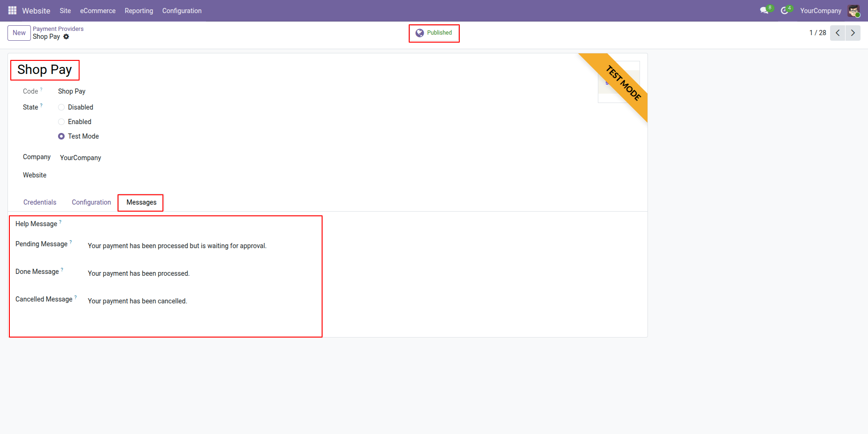This screenshot has width=868, height=434.
Task: Go back to Payment Providers breadcrumb
Action: click(58, 29)
